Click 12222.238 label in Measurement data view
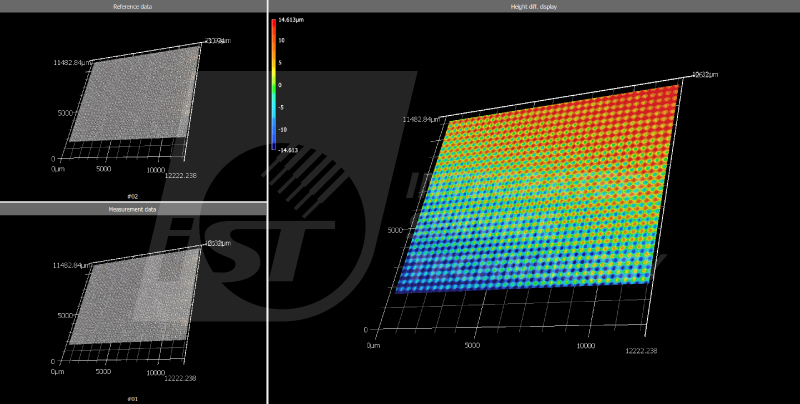The image size is (800, 404). 181,378
